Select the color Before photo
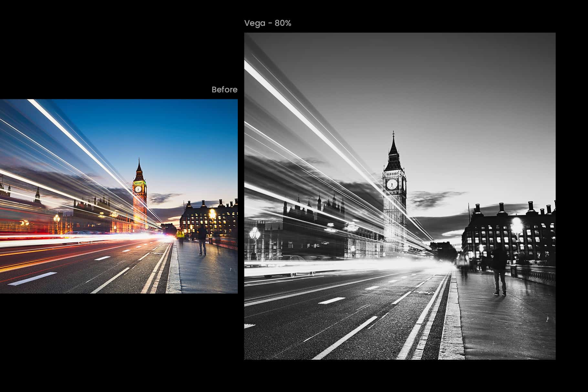 (x=119, y=196)
